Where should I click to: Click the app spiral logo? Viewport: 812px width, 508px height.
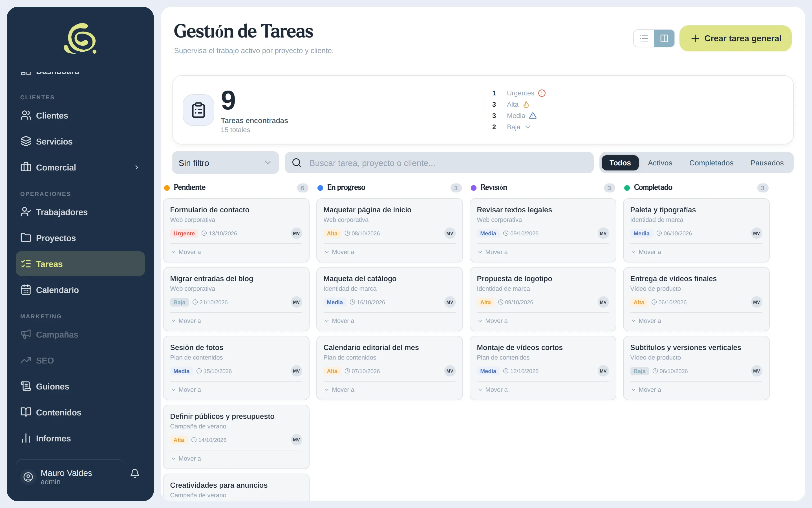(x=80, y=38)
